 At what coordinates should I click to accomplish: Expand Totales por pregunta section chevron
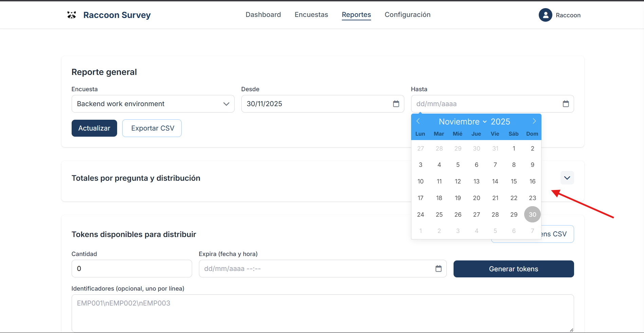click(567, 178)
